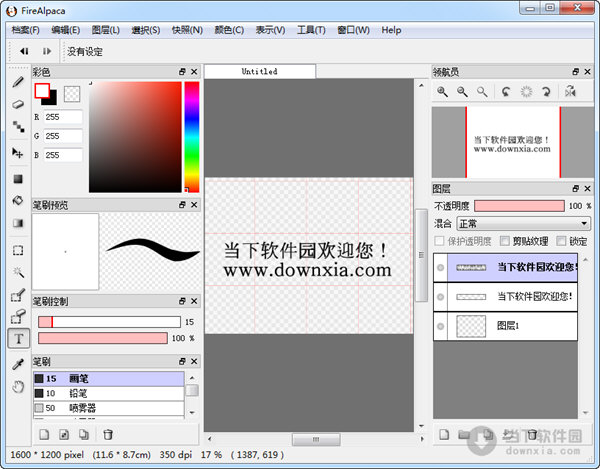
Task: Create new layer folder
Action: click(x=464, y=434)
